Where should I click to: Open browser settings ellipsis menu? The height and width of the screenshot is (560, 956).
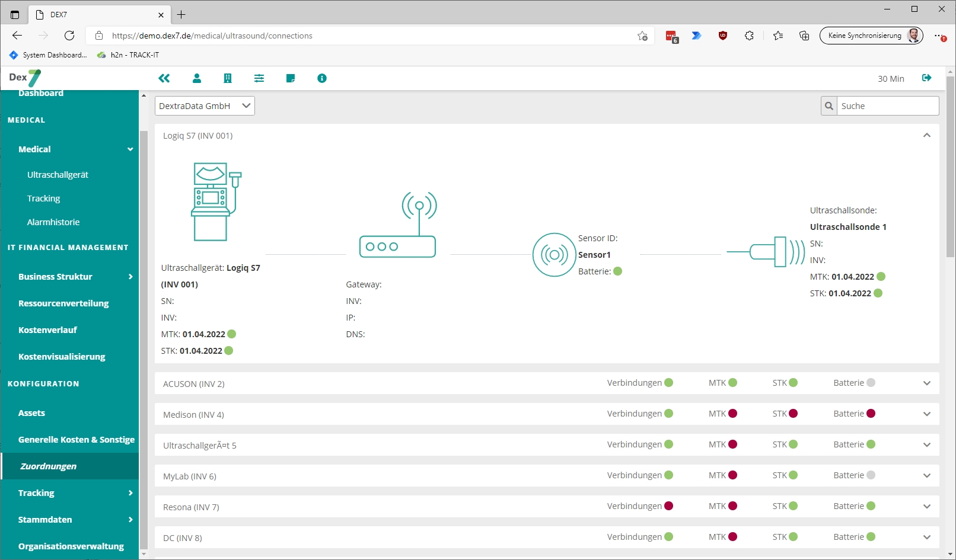[940, 36]
